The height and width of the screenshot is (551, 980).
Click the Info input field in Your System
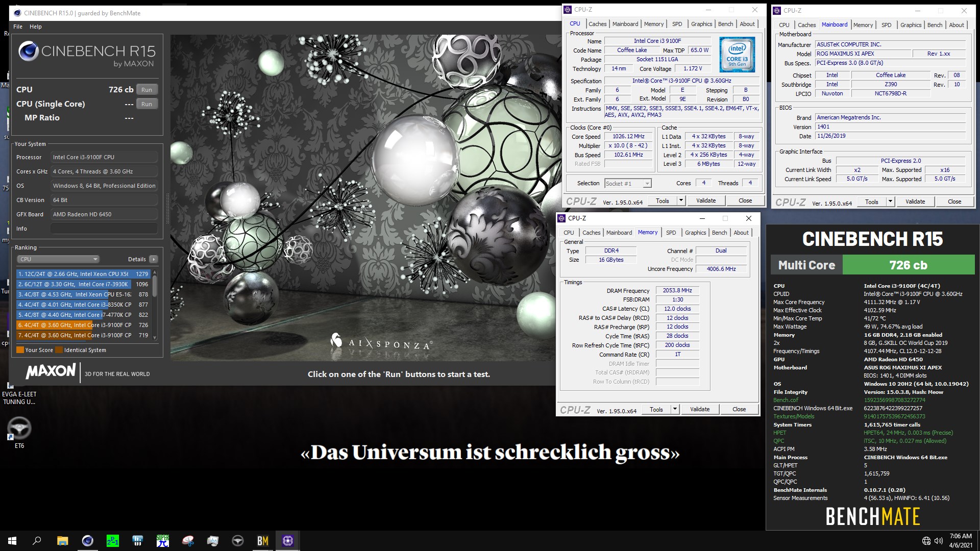click(104, 229)
